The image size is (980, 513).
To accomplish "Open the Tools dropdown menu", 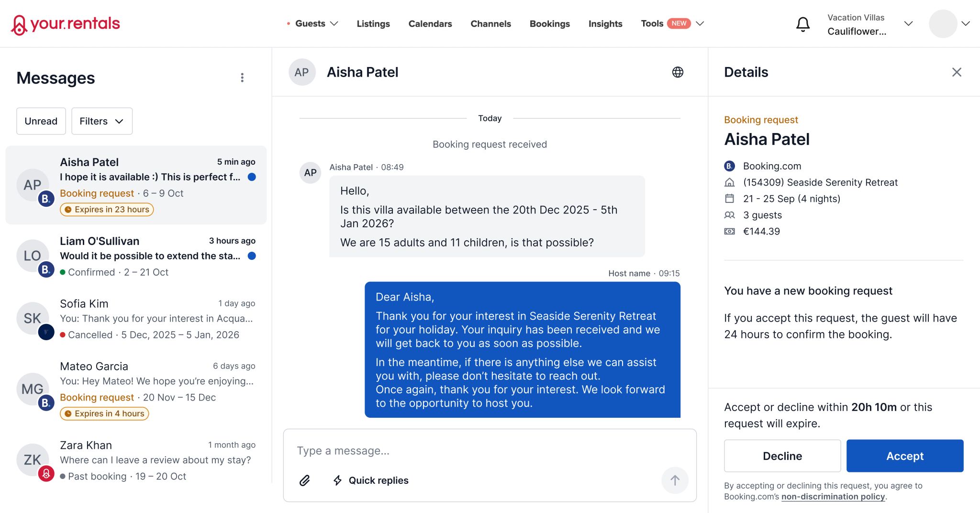I will 672,24.
